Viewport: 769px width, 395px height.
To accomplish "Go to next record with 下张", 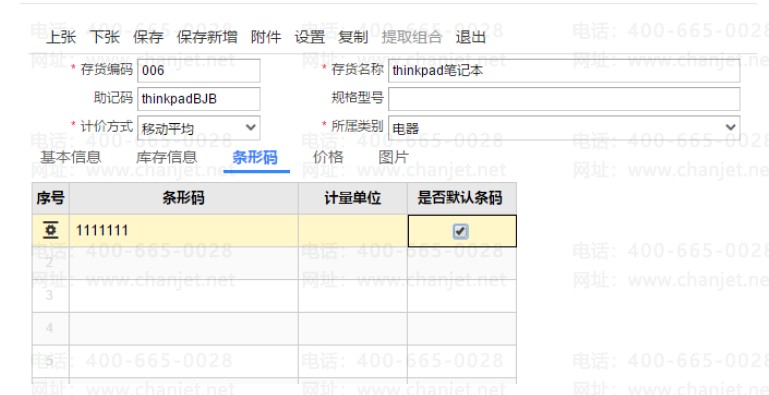I will [104, 37].
